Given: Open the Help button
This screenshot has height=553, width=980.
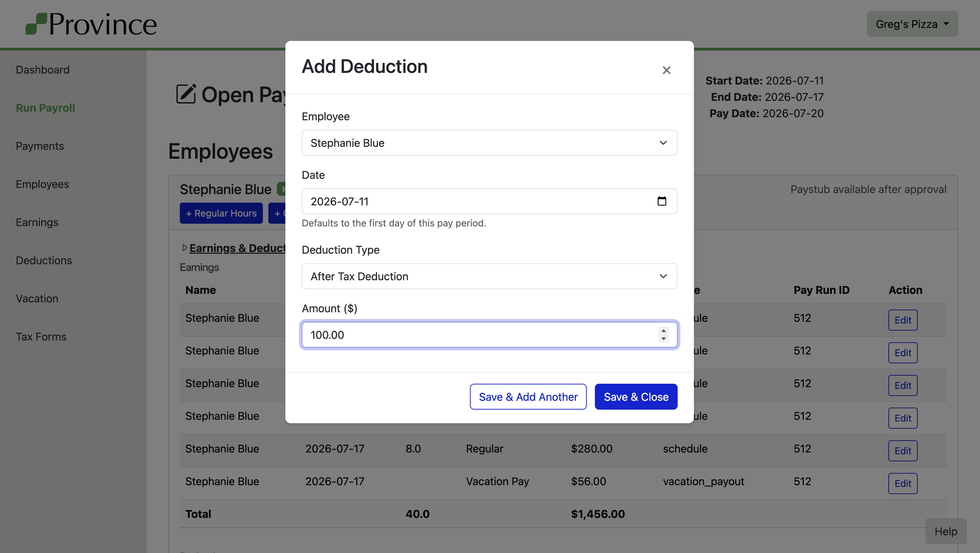Looking at the screenshot, I should (x=946, y=531).
